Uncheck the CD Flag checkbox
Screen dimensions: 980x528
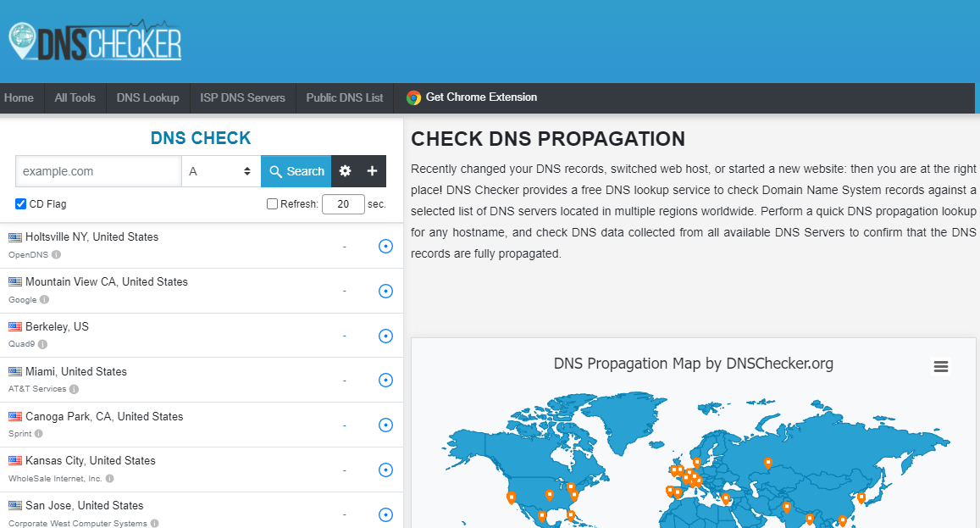coord(20,204)
